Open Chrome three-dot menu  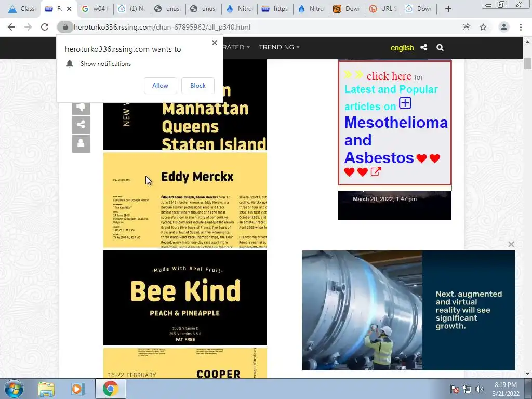(521, 27)
